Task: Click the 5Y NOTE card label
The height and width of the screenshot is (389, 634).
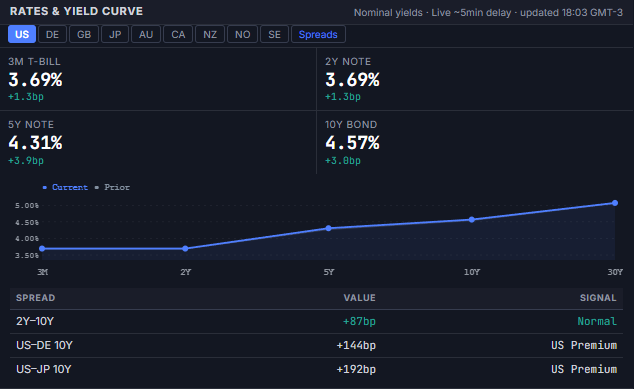Action: point(31,125)
